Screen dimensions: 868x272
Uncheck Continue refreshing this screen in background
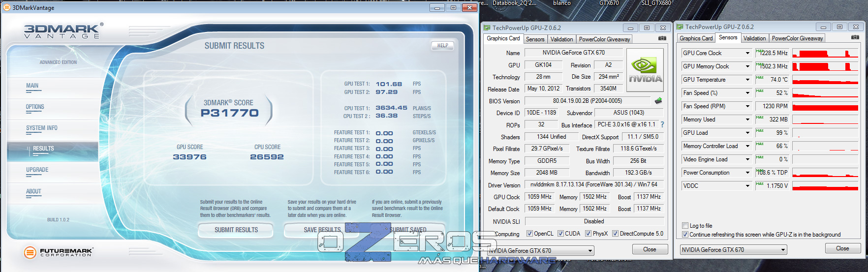pyautogui.click(x=685, y=235)
